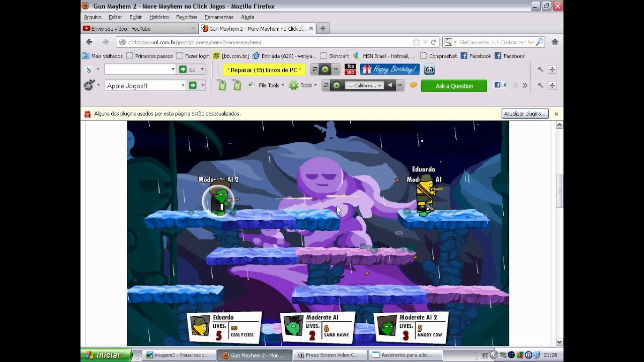Click the Happy Birthday banner
The height and width of the screenshot is (362, 644).
click(390, 70)
